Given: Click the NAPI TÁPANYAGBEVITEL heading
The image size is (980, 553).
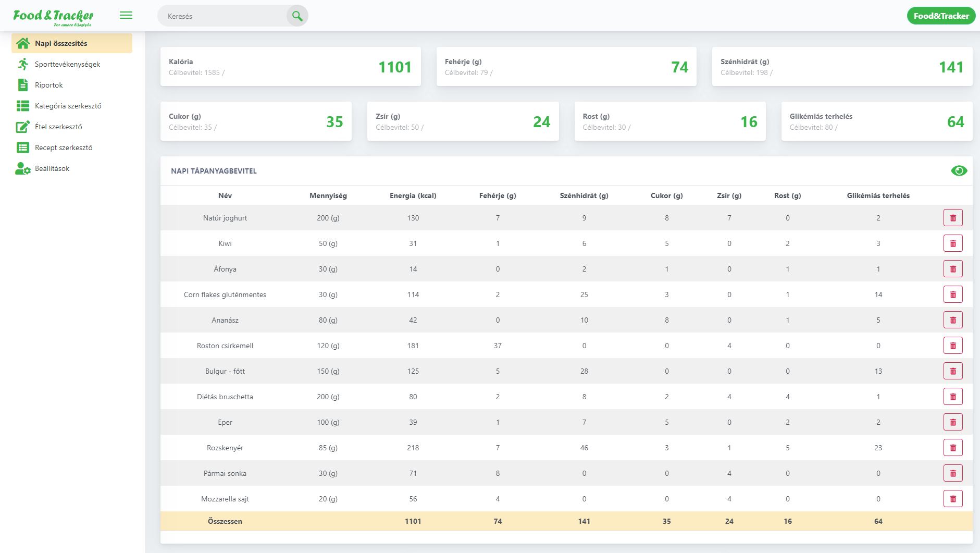Looking at the screenshot, I should [214, 171].
